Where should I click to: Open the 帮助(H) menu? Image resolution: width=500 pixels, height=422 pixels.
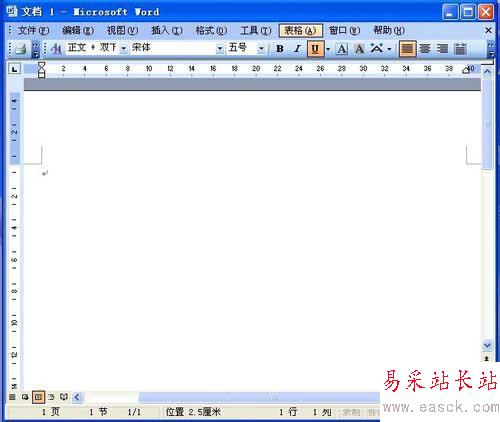click(x=389, y=31)
